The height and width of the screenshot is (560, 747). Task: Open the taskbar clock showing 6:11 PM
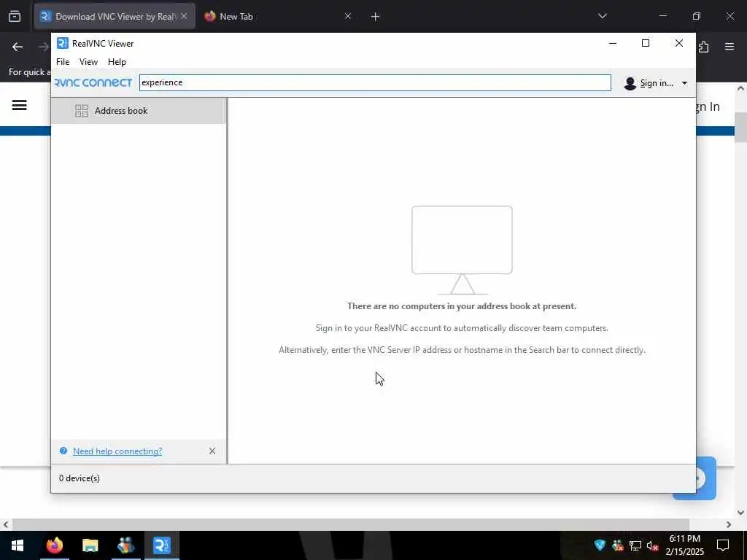tap(684, 545)
